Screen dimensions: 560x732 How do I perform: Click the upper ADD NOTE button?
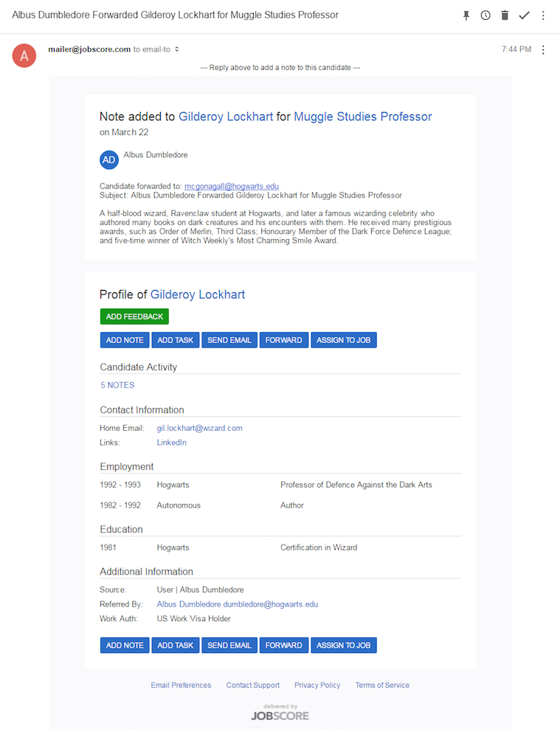click(x=125, y=340)
